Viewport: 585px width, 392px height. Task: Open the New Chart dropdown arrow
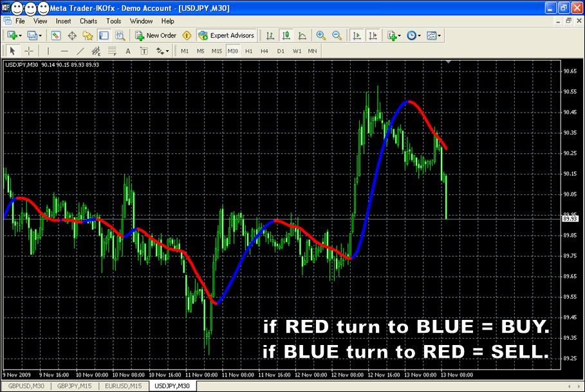pyautogui.click(x=20, y=36)
